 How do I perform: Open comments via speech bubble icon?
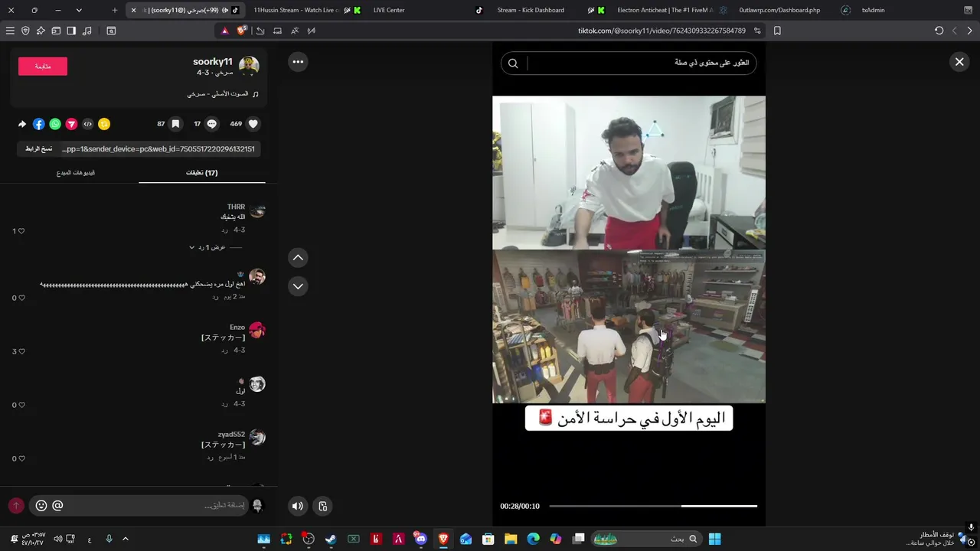(x=212, y=124)
